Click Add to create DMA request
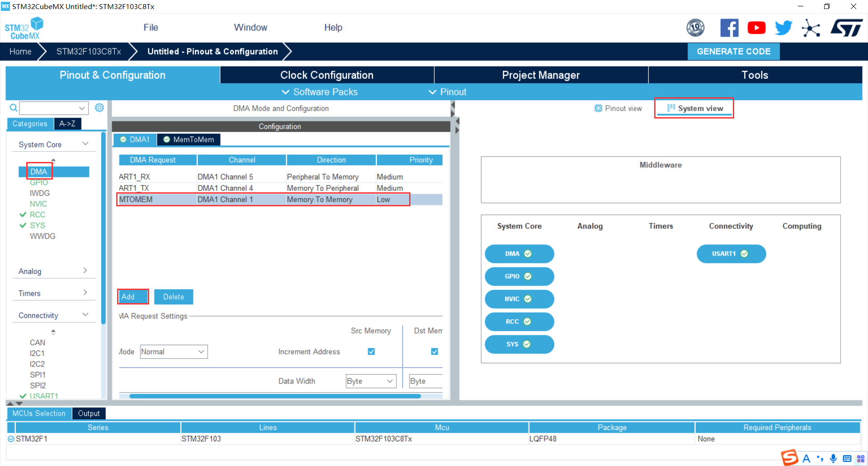This screenshot has width=868, height=466. (x=132, y=297)
